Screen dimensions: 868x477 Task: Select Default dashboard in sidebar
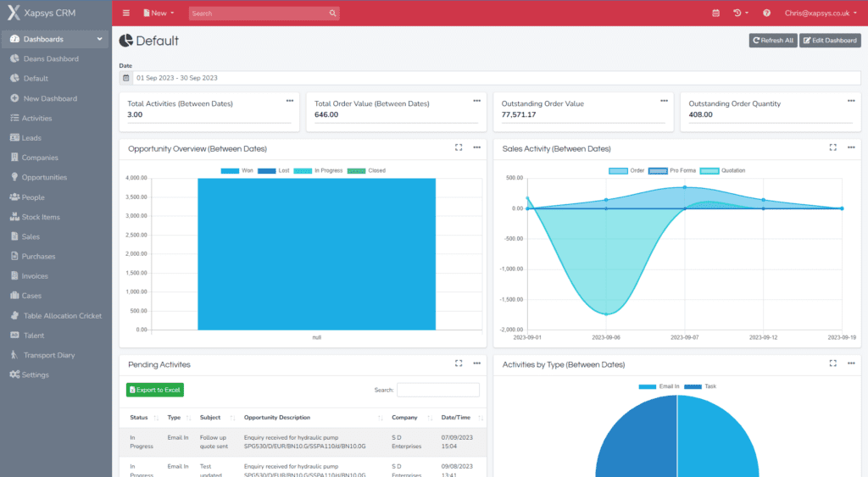tap(36, 79)
